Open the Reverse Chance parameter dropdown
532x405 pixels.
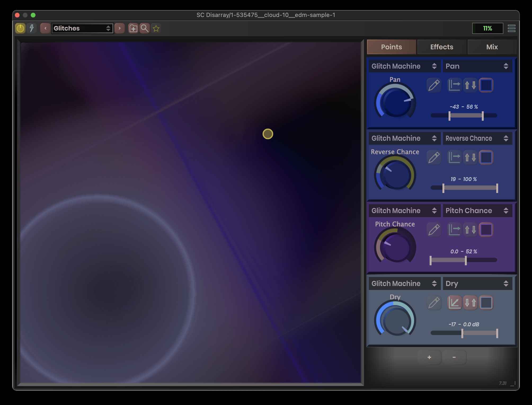477,138
